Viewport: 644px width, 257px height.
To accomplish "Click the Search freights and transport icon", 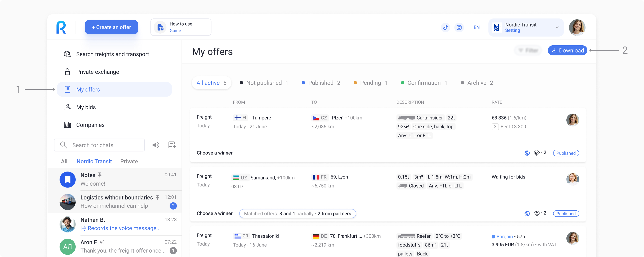I will [x=67, y=54].
